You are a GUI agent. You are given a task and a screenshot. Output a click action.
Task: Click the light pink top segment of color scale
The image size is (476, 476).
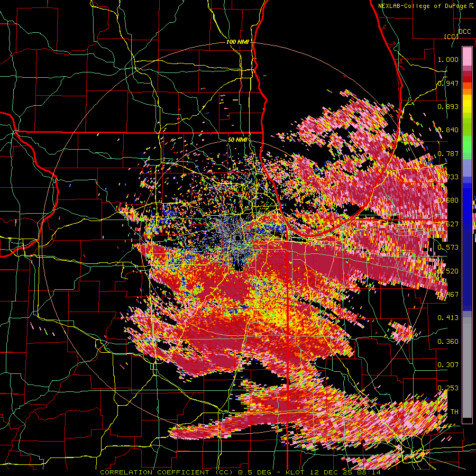[467, 56]
